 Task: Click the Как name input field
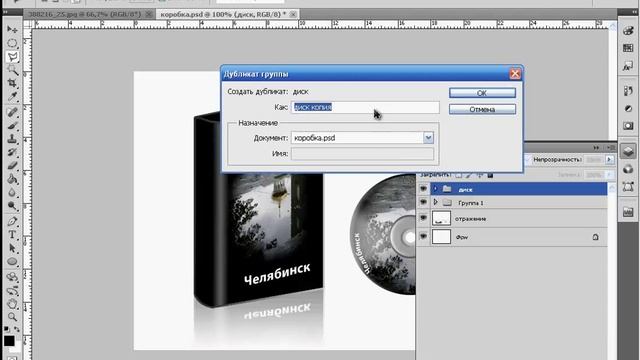[365, 107]
